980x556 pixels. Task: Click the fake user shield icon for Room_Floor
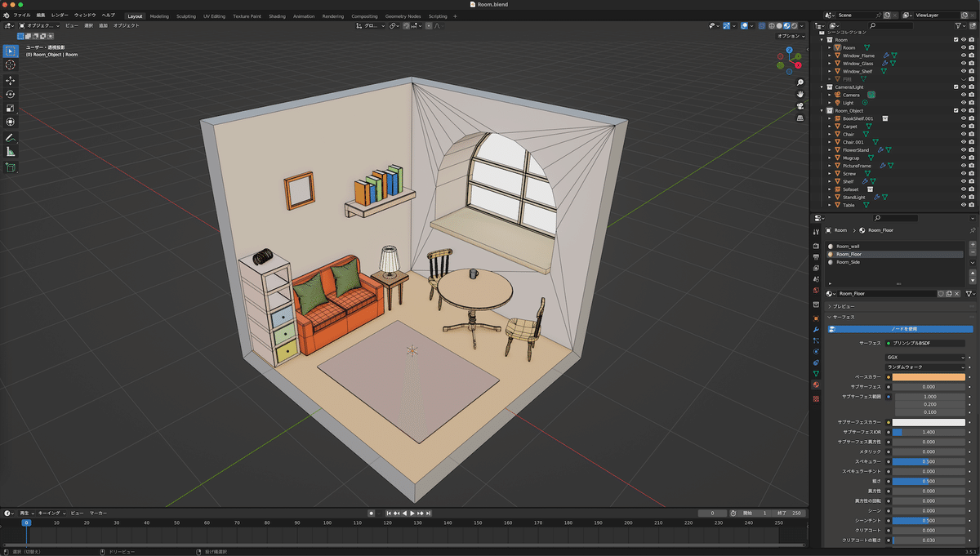941,293
